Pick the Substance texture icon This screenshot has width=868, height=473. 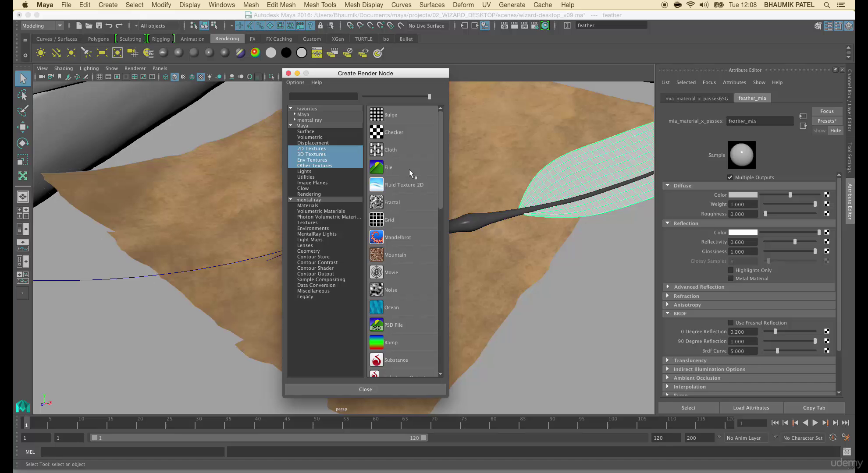[x=376, y=360]
